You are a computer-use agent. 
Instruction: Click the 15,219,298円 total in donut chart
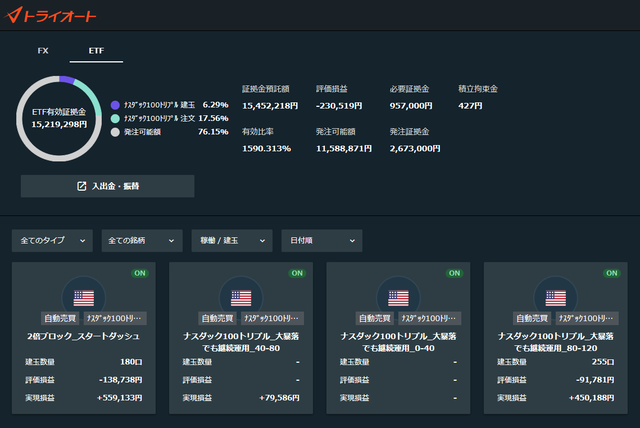(x=59, y=124)
